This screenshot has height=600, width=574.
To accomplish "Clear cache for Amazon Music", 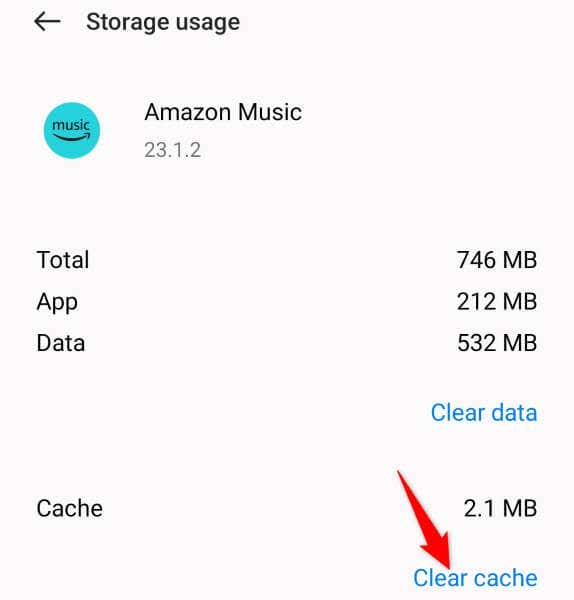I will pyautogui.click(x=475, y=578).
